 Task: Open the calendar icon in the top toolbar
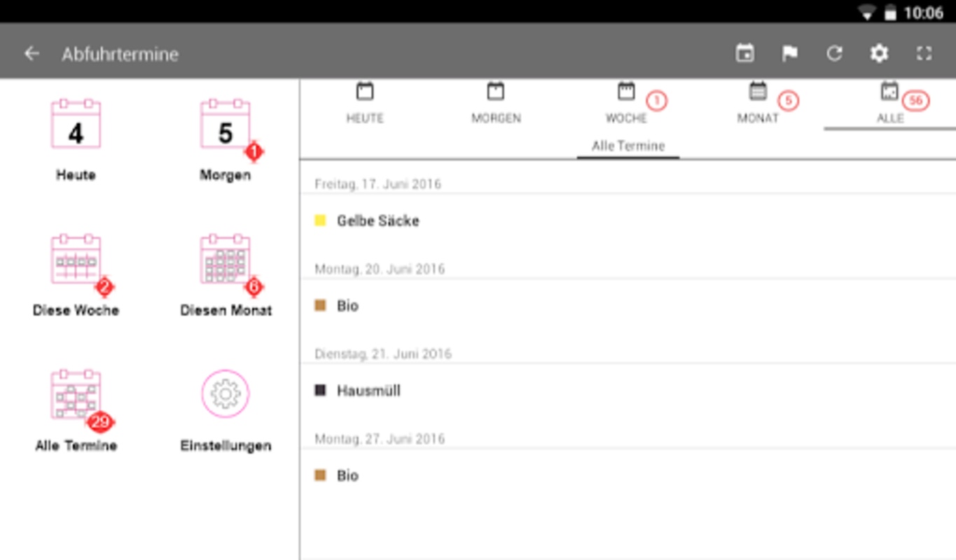click(x=745, y=53)
